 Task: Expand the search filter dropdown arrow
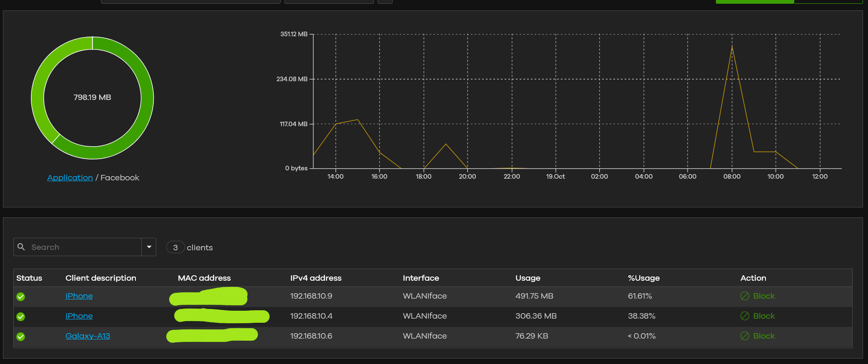[x=149, y=247]
